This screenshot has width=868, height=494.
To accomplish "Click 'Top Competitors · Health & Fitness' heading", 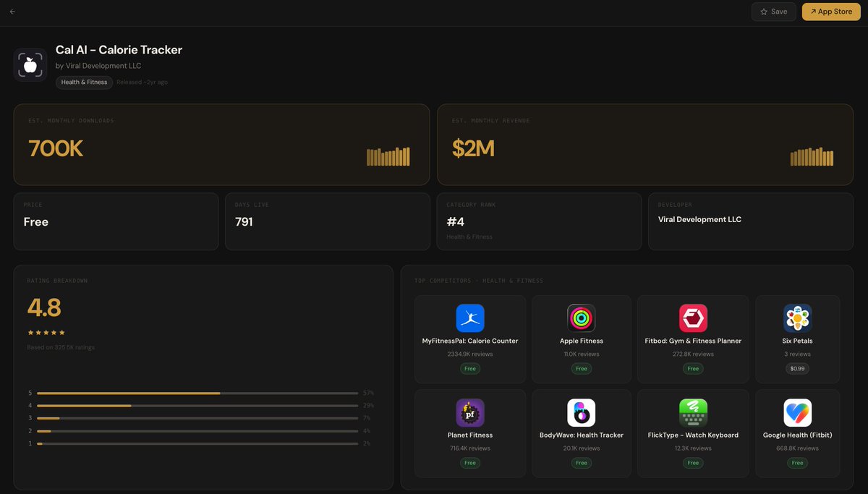I will (x=479, y=281).
